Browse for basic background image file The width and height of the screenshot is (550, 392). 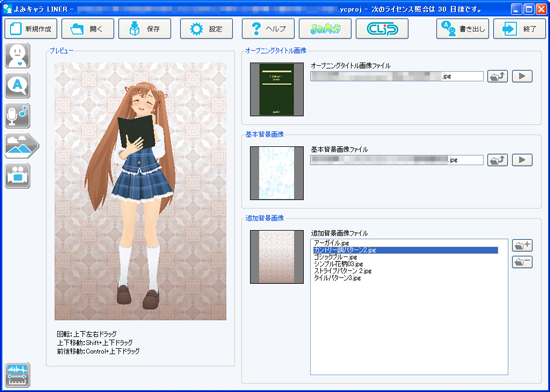click(497, 160)
